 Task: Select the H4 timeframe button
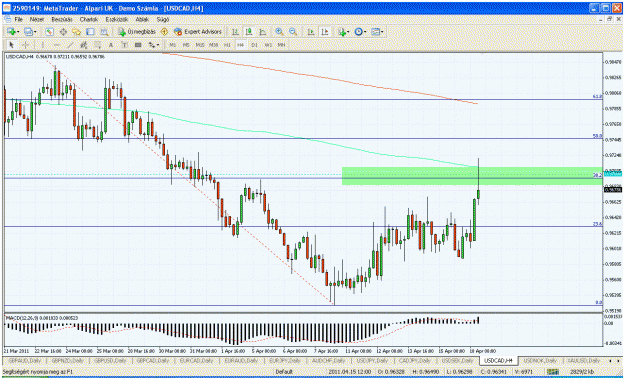click(240, 45)
